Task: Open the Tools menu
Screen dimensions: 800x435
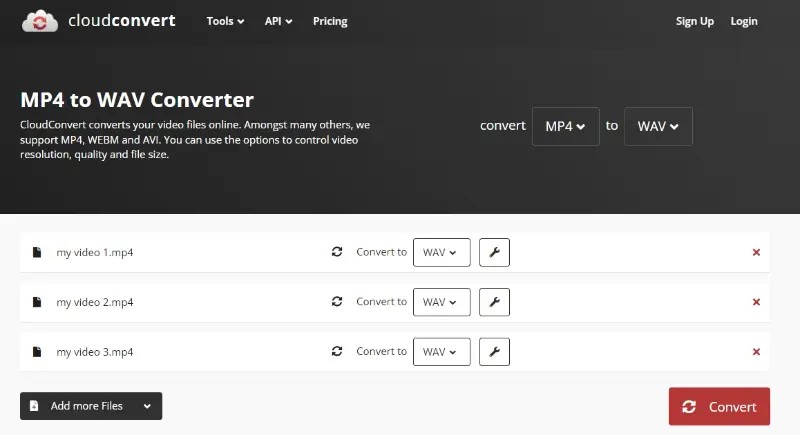Action: [x=225, y=21]
